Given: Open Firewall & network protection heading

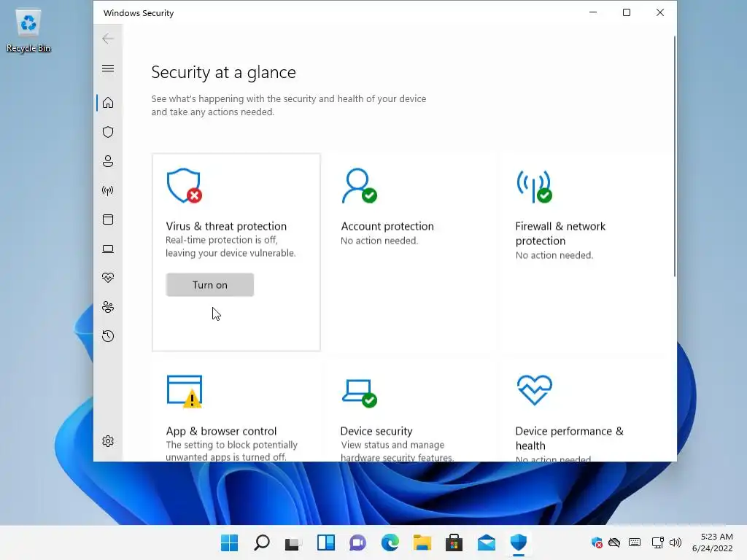Looking at the screenshot, I should coord(560,233).
